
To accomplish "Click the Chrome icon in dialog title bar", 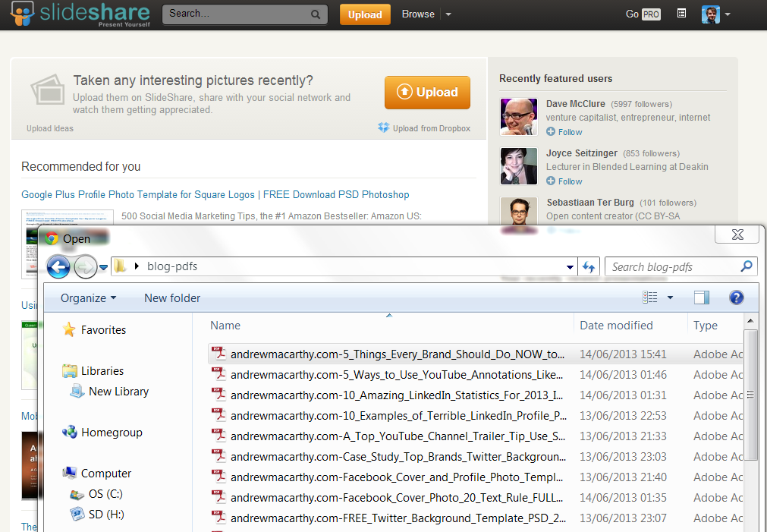I will click(x=52, y=238).
